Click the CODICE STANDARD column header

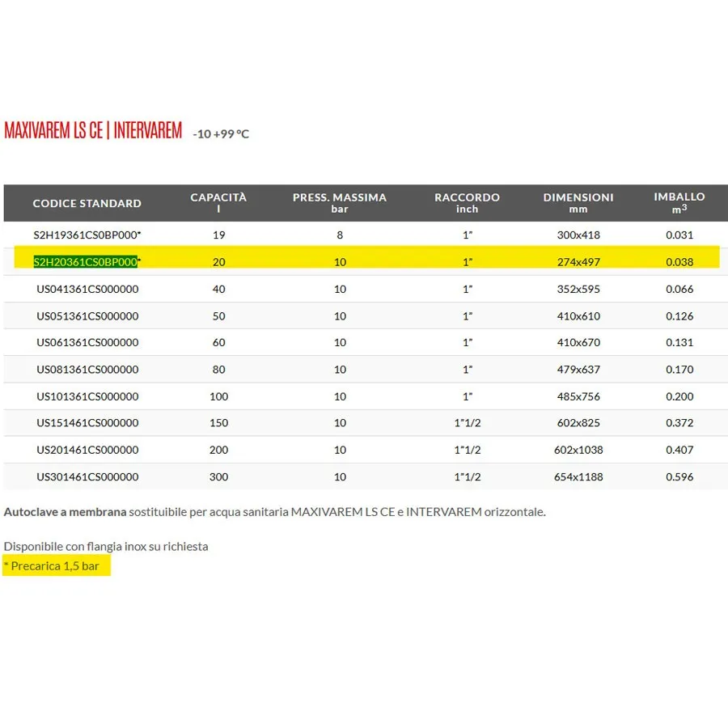[x=87, y=203]
